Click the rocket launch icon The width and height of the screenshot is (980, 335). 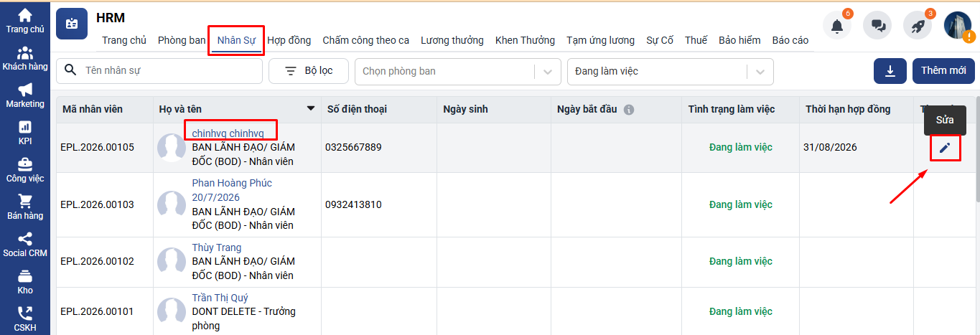(918, 26)
